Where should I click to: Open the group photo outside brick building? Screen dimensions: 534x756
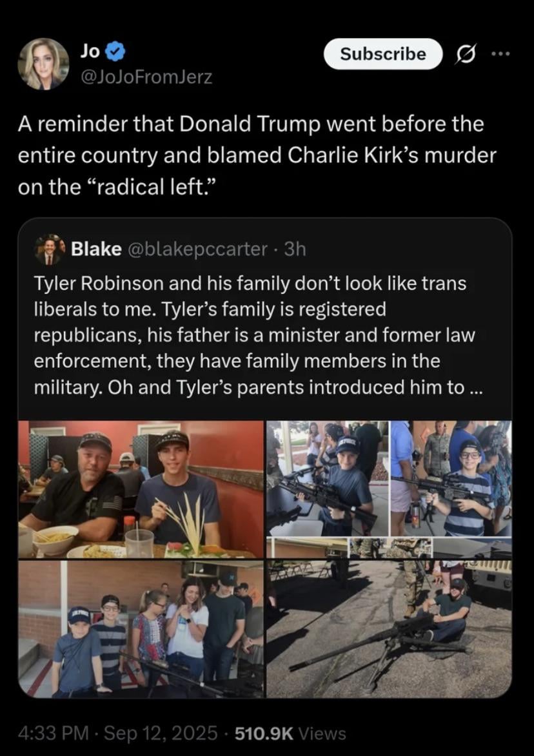click(x=141, y=629)
